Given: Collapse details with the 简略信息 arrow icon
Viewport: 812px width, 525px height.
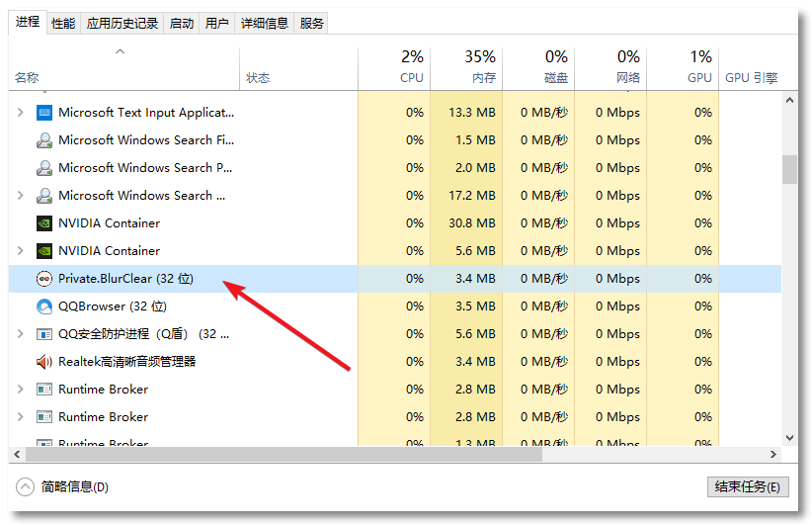Looking at the screenshot, I should click(x=25, y=486).
